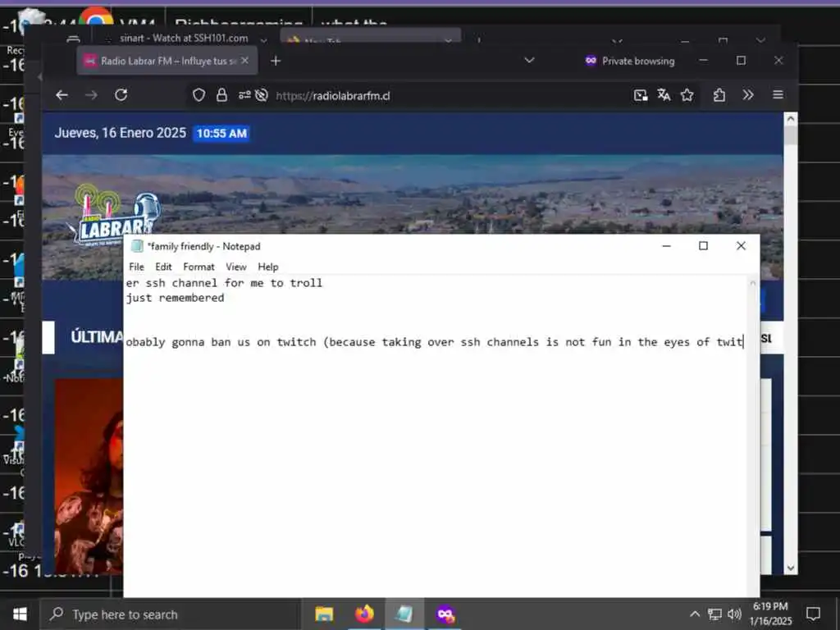The width and height of the screenshot is (840, 630).
Task: Click the 'Type here to search' box
Action: point(171,614)
